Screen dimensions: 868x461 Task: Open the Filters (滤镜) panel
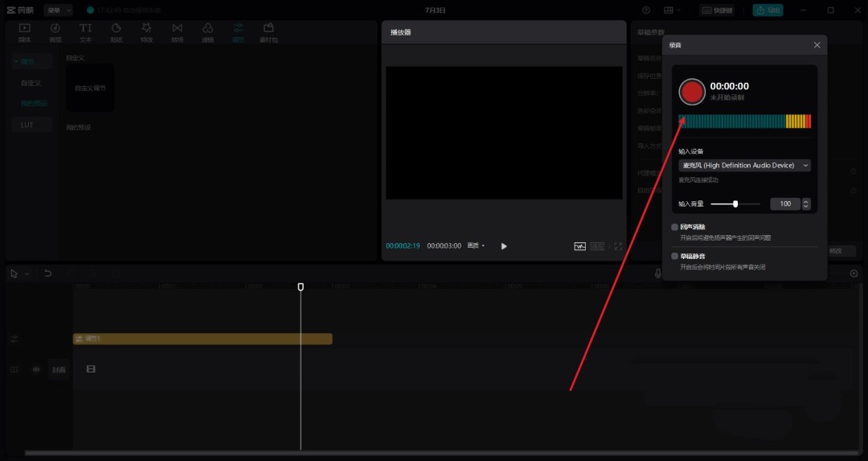(207, 32)
